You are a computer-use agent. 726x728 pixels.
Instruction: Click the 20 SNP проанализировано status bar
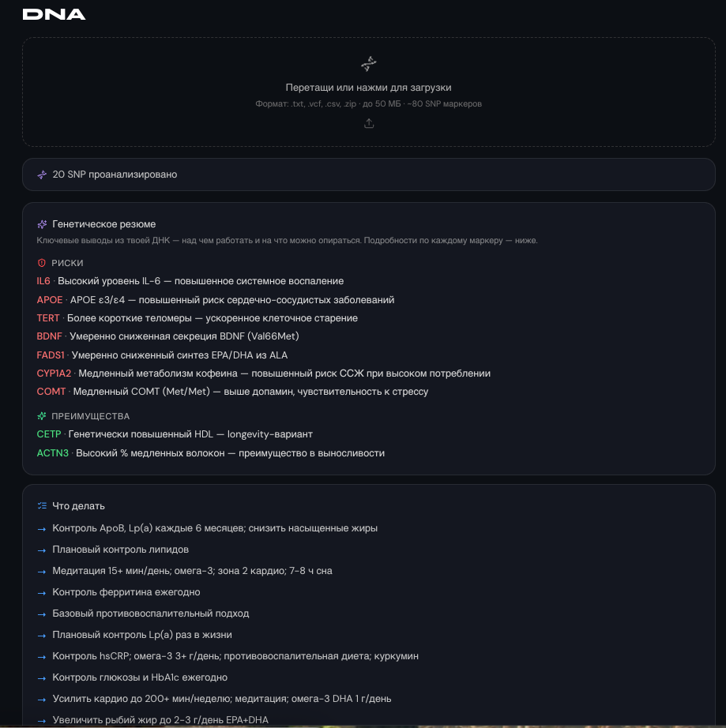pos(369,174)
